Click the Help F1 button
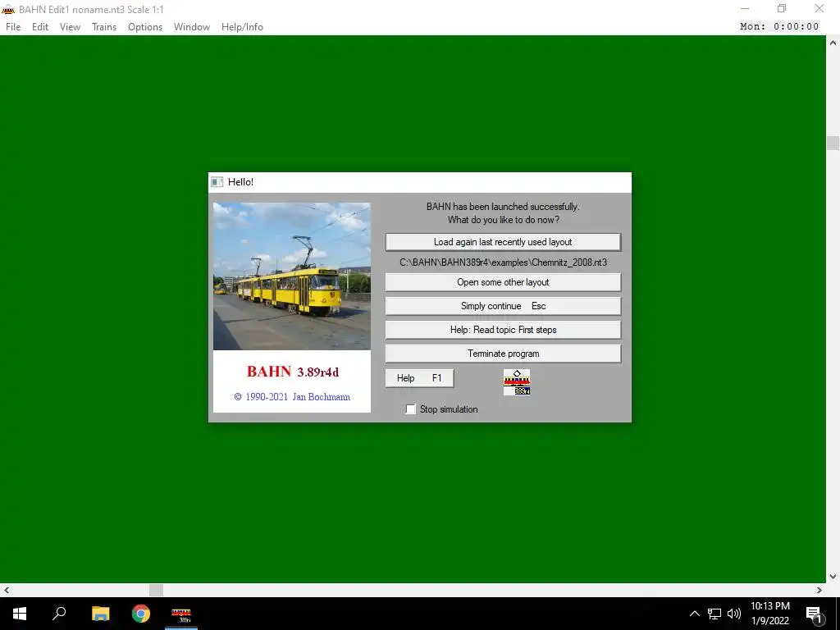Viewport: 840px width, 630px height. [x=419, y=378]
